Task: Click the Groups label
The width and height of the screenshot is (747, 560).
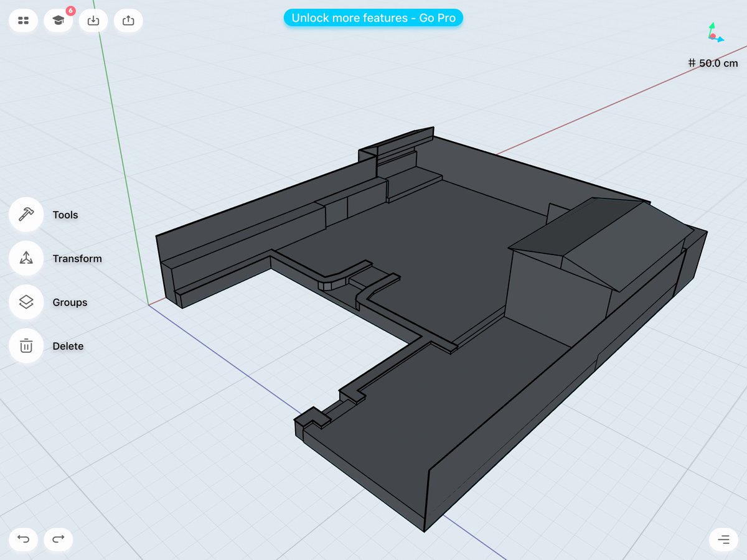Action: 70,302
